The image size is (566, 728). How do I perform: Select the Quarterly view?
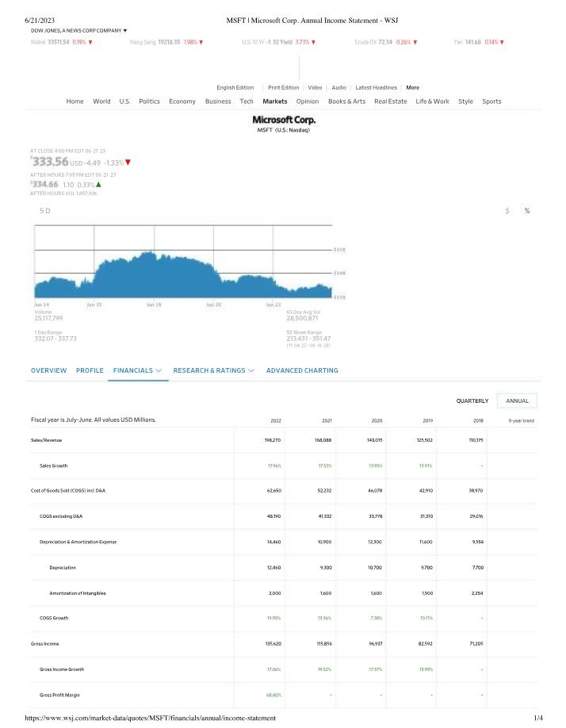click(472, 400)
